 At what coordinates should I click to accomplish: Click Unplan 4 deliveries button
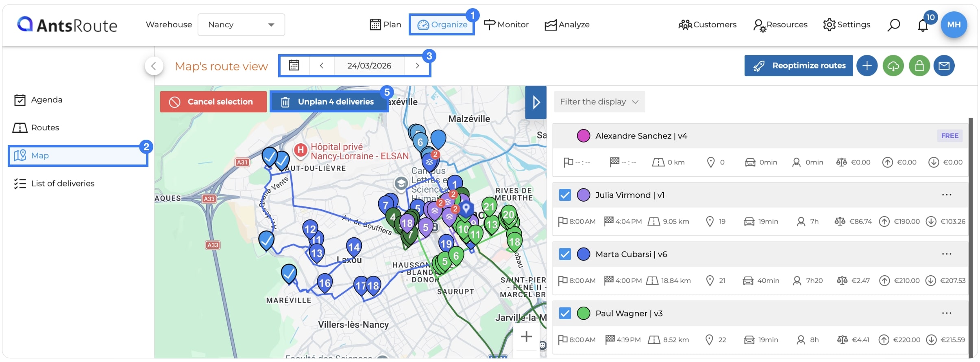click(329, 102)
